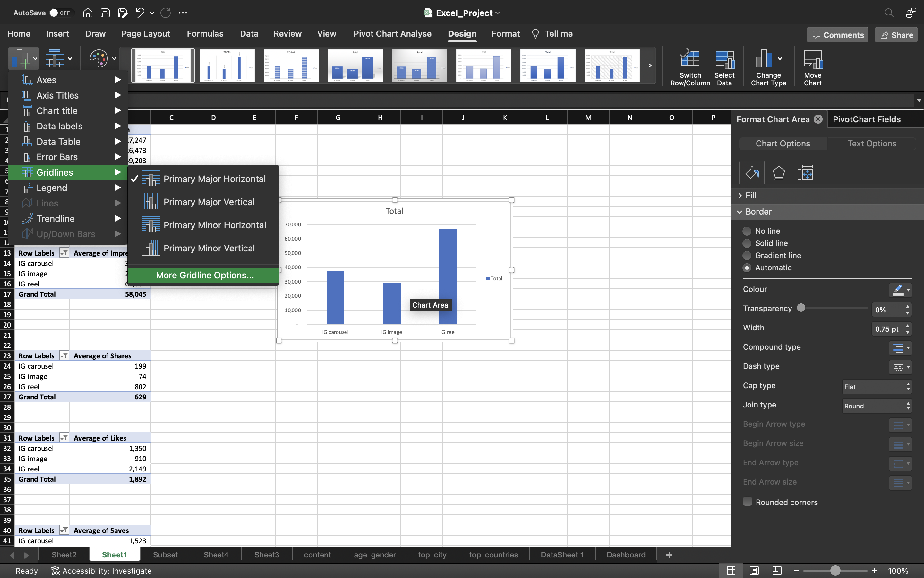Add a new sheet with plus icon
This screenshot has width=924, height=578.
coord(669,555)
